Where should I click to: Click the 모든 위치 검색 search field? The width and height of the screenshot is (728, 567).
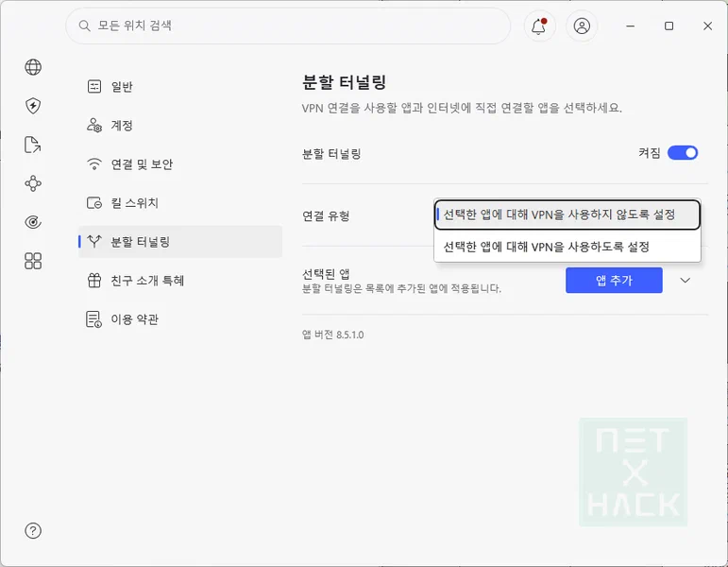point(288,26)
